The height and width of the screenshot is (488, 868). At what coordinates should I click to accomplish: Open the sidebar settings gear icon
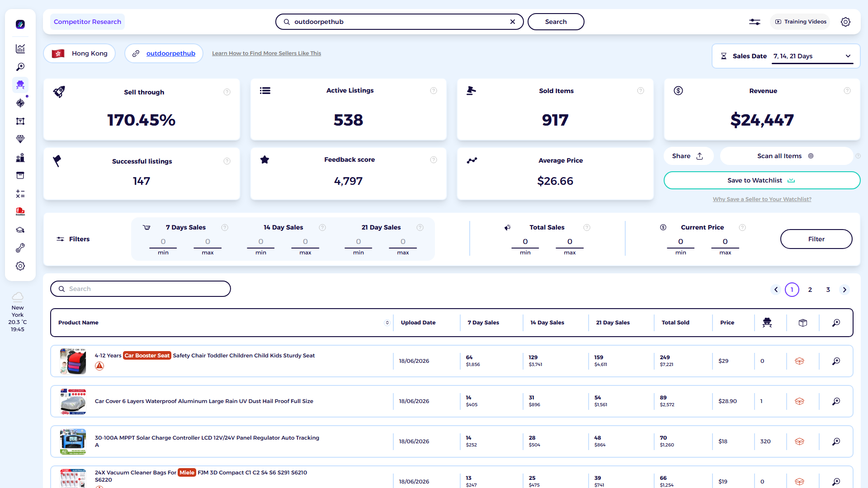(20, 266)
